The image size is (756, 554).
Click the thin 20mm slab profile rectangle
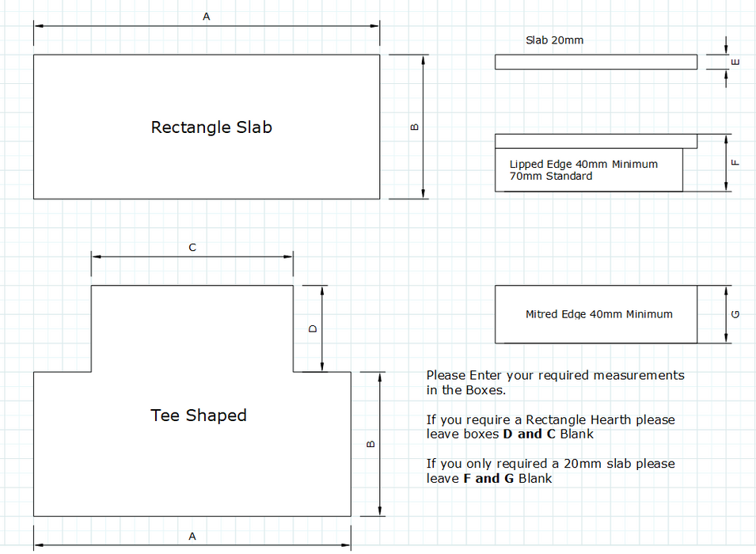point(595,62)
